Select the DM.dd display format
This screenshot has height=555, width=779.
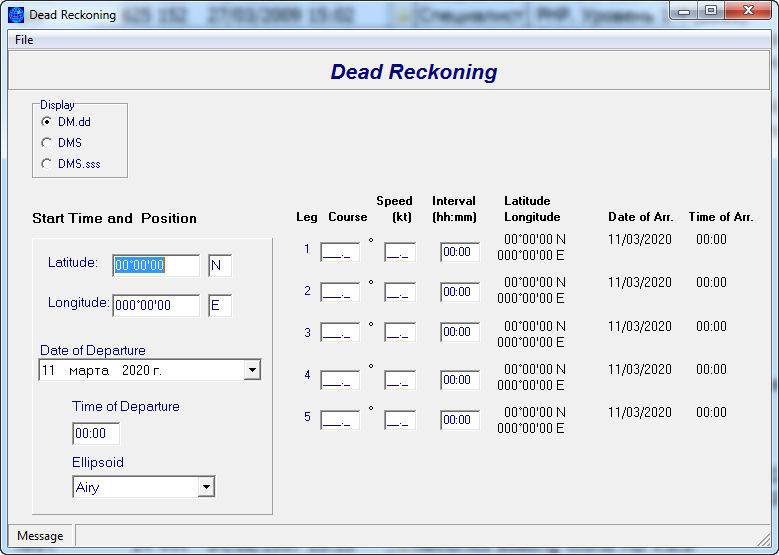pyautogui.click(x=47, y=122)
